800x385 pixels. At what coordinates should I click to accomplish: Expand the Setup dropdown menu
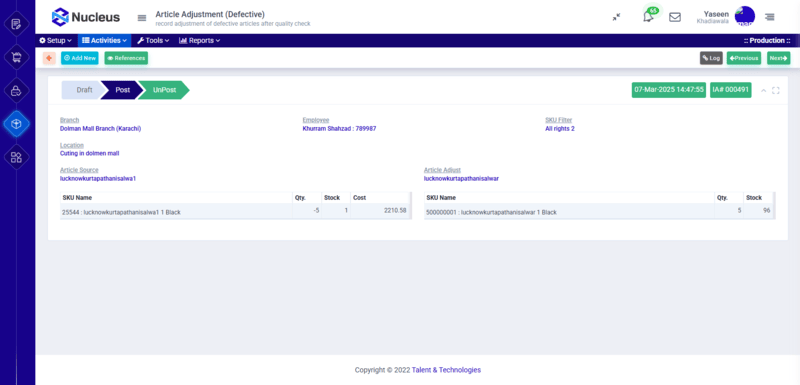[56, 40]
